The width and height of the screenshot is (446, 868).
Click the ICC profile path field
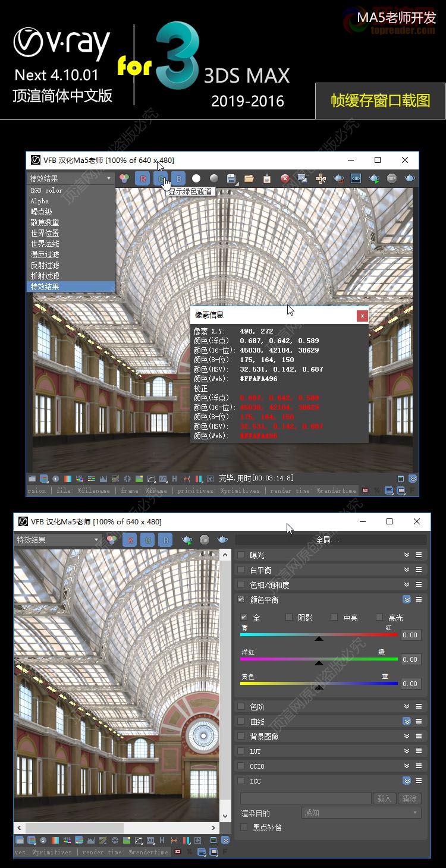click(x=306, y=798)
